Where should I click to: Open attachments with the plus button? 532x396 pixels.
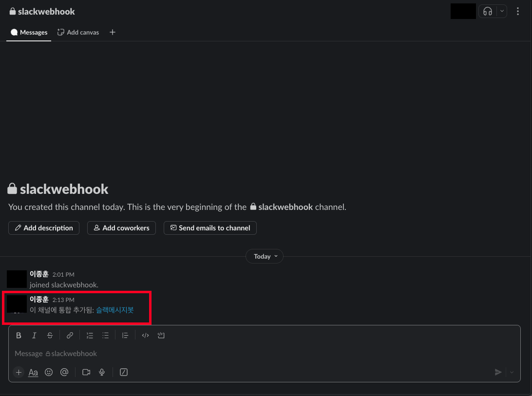[19, 372]
